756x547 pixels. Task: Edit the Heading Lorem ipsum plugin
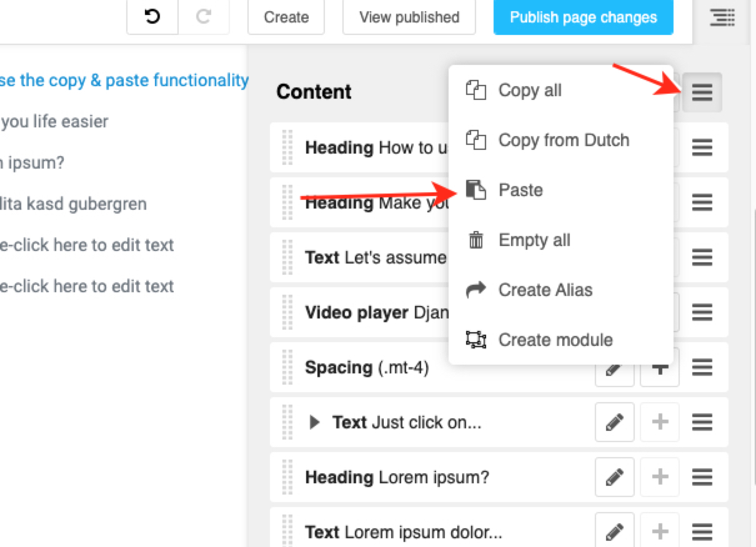pos(614,478)
